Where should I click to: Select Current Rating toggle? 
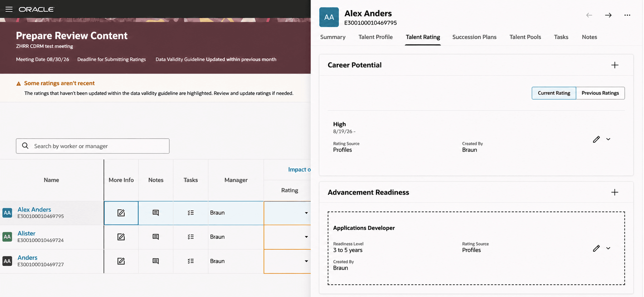point(554,93)
